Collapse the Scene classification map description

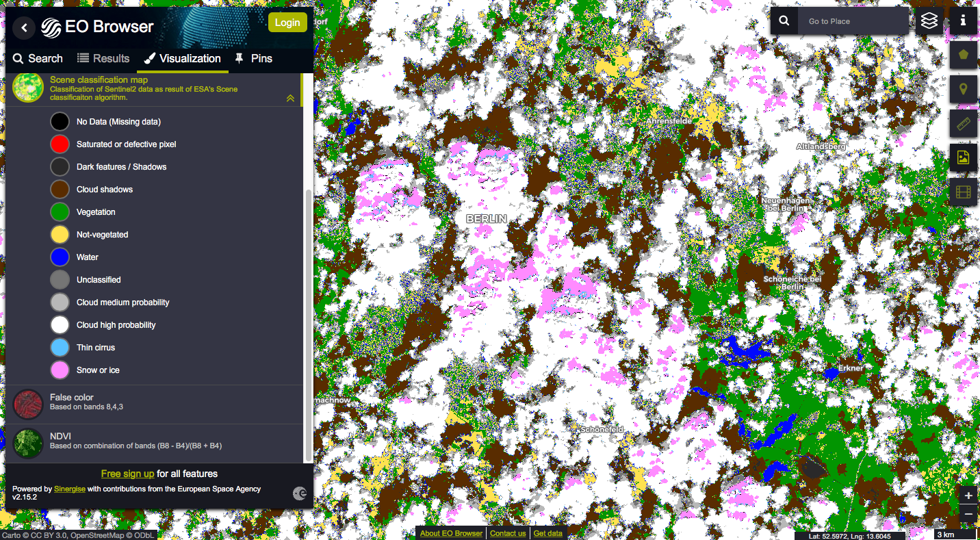290,98
